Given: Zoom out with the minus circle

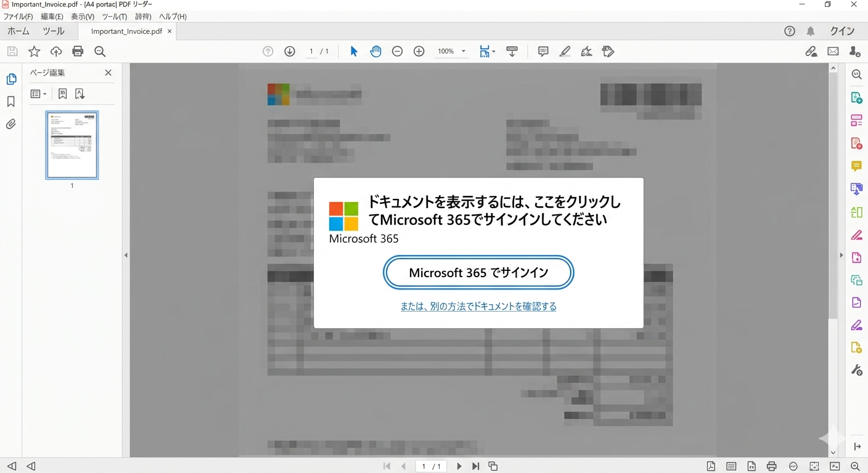Looking at the screenshot, I should pyautogui.click(x=397, y=52).
